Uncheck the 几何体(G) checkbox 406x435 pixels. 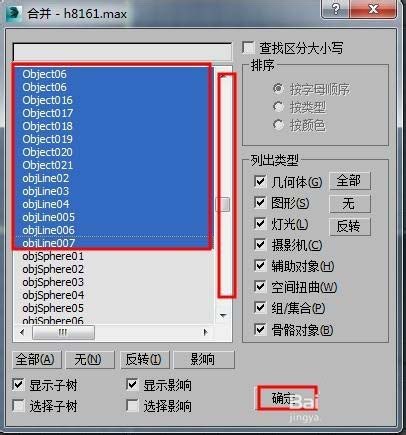point(260,181)
